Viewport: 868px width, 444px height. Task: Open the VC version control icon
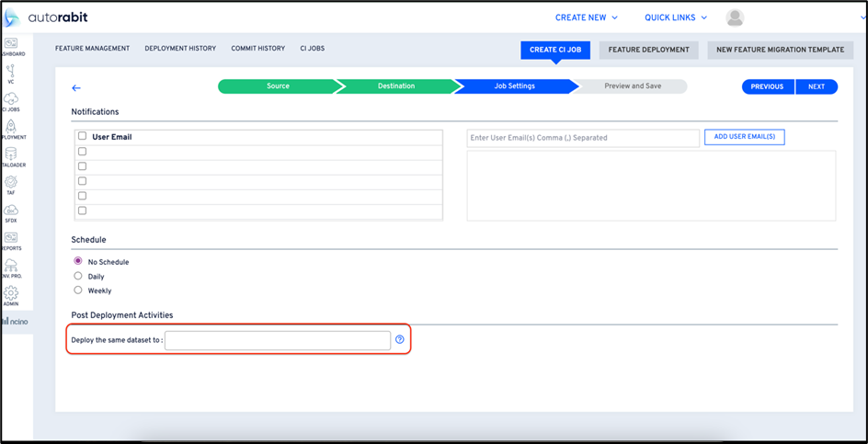pos(10,71)
